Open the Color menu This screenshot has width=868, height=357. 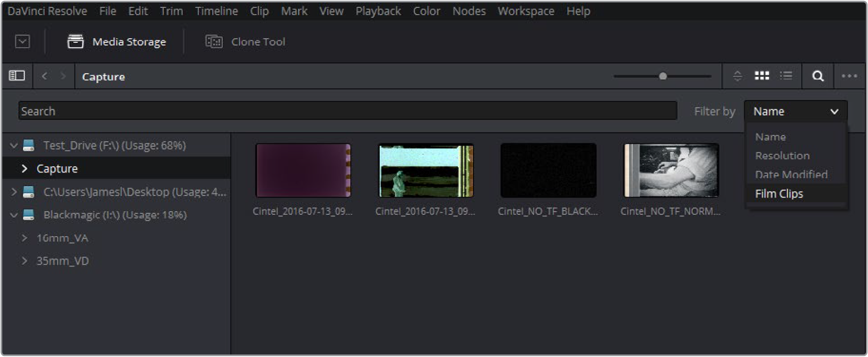[427, 11]
